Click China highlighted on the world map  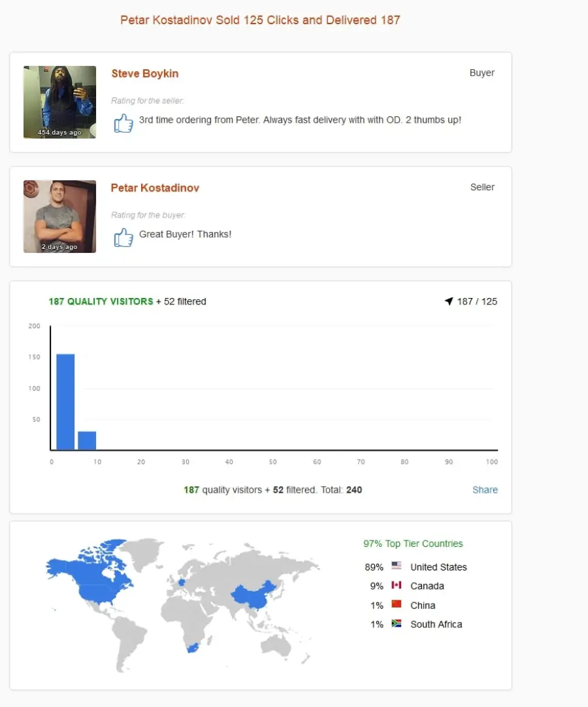click(x=253, y=595)
